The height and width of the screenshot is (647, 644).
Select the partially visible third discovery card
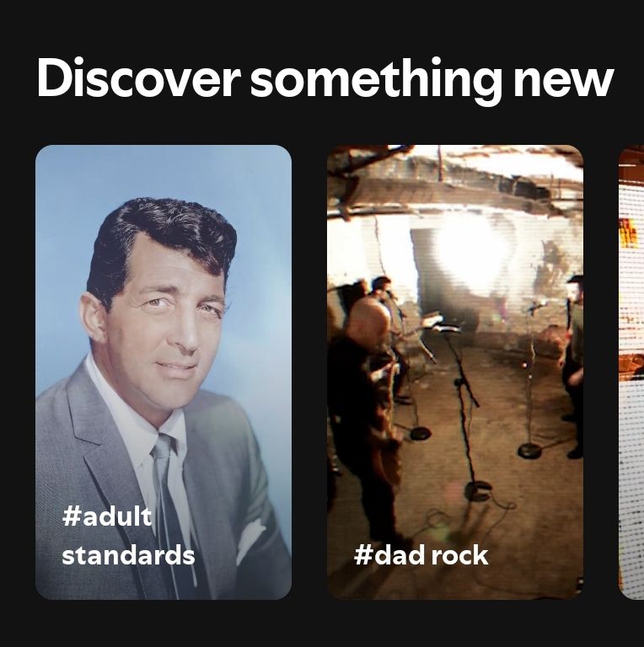point(631,372)
